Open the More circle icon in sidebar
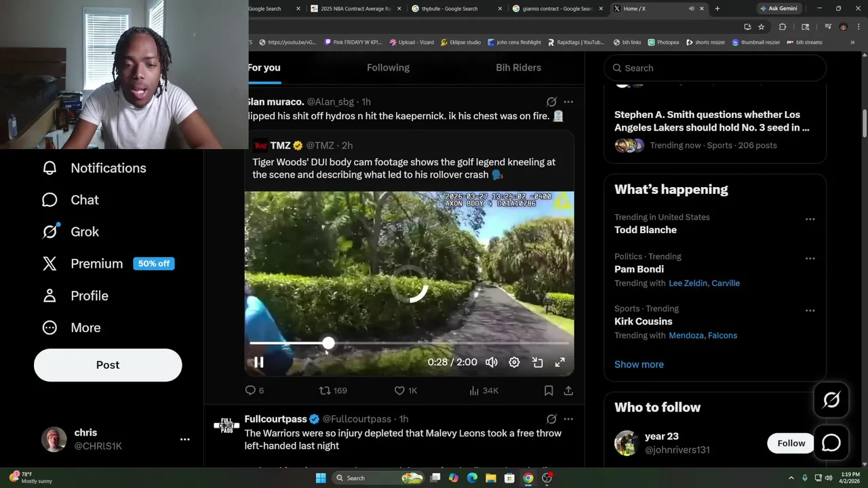The height and width of the screenshot is (488, 868). (50, 327)
